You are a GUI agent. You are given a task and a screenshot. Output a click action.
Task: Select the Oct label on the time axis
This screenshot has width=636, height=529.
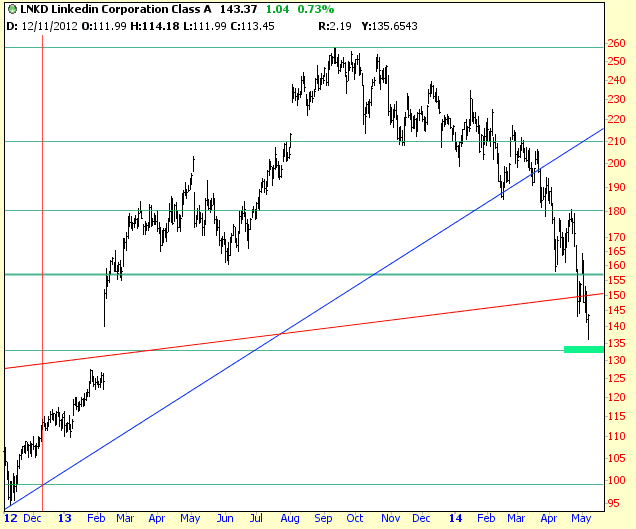coord(355,519)
